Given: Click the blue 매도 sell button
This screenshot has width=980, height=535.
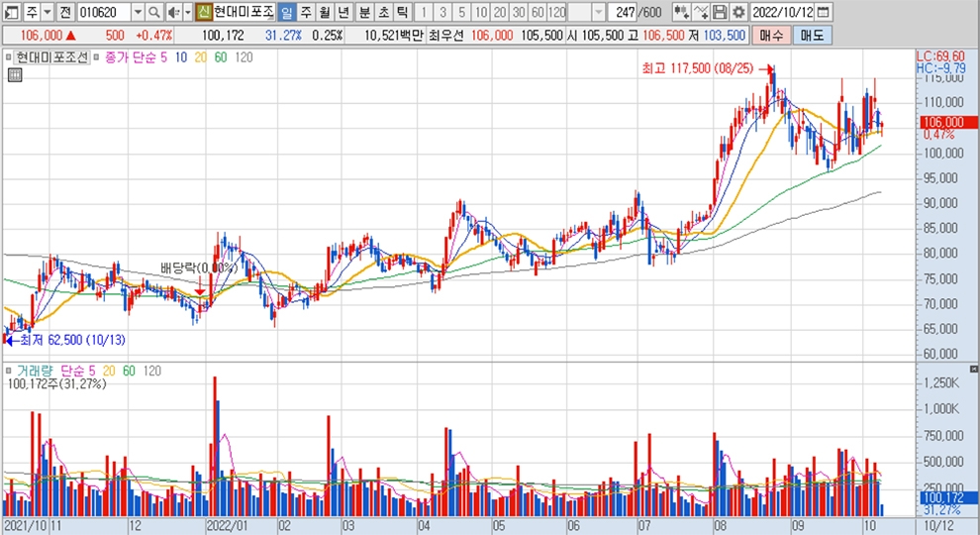Looking at the screenshot, I should (812, 35).
